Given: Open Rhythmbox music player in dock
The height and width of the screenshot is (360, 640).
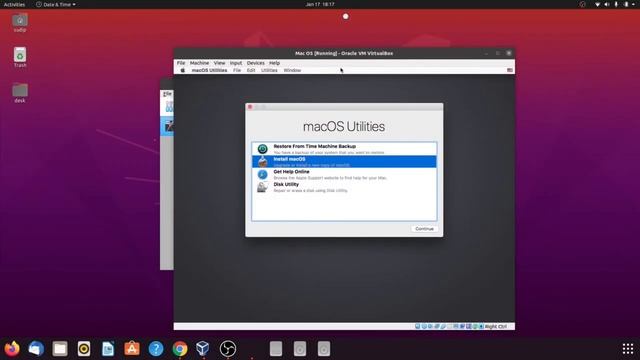Looking at the screenshot, I should pyautogui.click(x=84, y=349).
